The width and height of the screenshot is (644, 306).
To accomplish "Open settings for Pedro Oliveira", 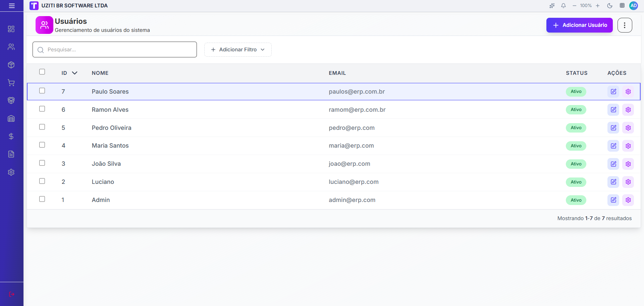I will (628, 128).
